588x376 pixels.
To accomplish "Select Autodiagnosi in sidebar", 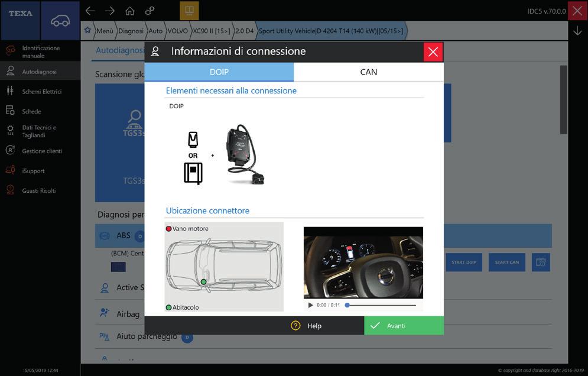I will [40, 72].
